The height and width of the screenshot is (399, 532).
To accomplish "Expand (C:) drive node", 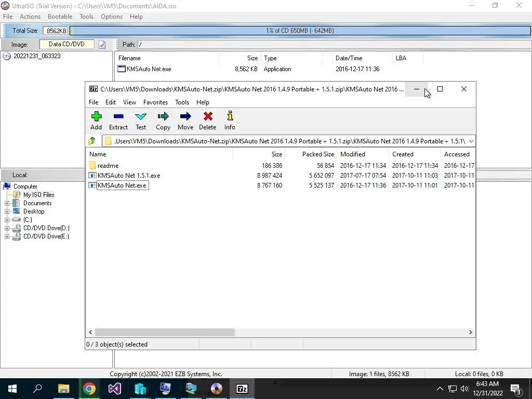I will [x=7, y=220].
